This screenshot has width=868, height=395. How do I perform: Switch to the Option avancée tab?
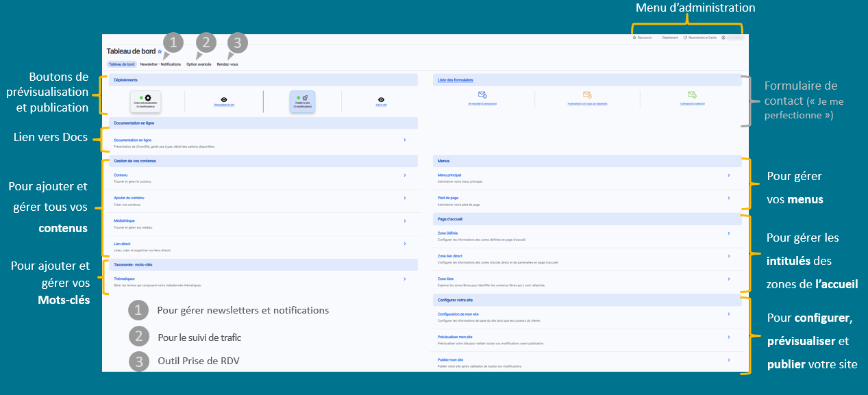click(199, 64)
